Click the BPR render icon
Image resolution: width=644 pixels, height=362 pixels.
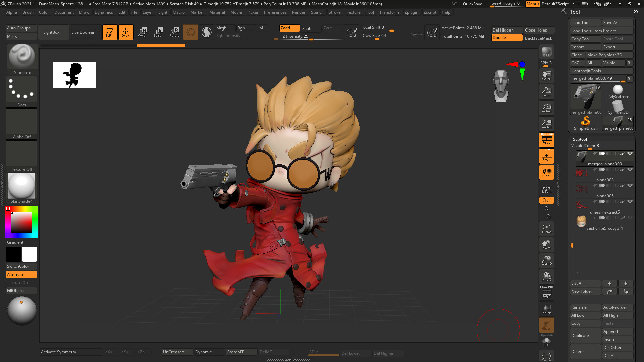point(546,52)
